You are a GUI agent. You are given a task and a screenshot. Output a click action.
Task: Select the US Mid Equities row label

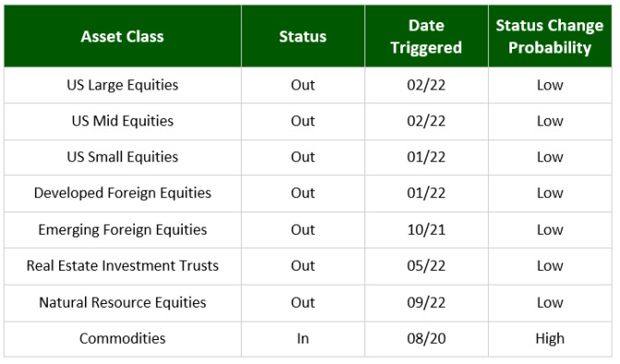(122, 122)
